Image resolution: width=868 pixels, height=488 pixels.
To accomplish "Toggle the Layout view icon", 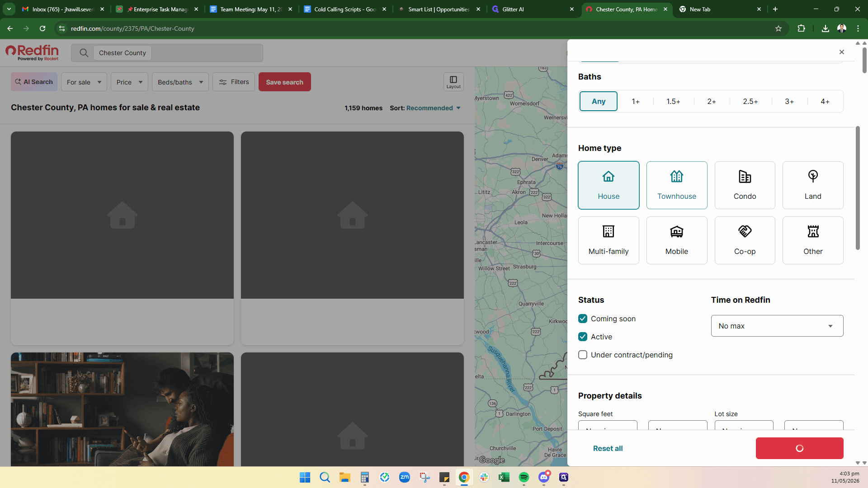I will (x=453, y=82).
